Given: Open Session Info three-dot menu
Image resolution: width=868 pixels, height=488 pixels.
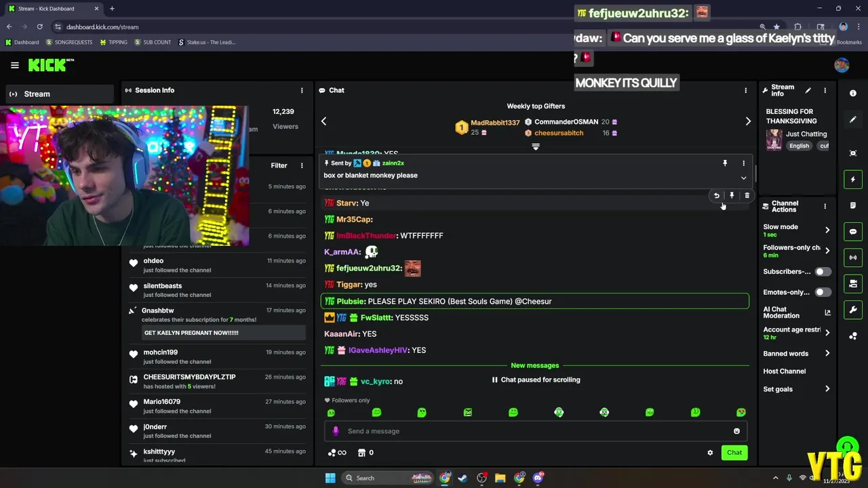Looking at the screenshot, I should 302,90.
